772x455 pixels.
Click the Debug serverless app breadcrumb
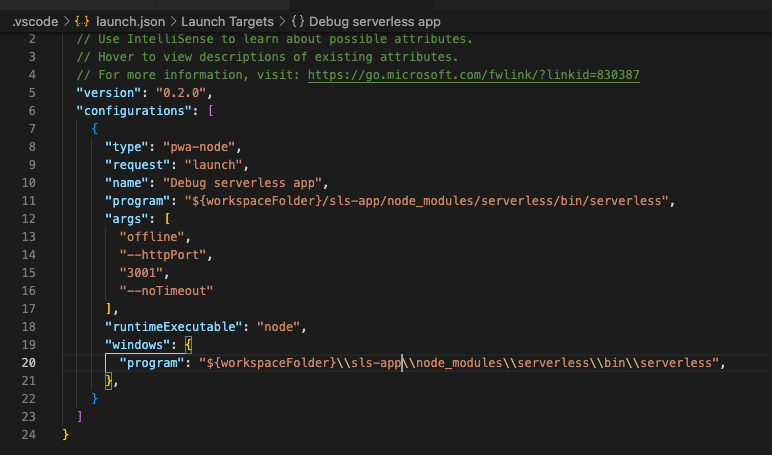tap(375, 22)
